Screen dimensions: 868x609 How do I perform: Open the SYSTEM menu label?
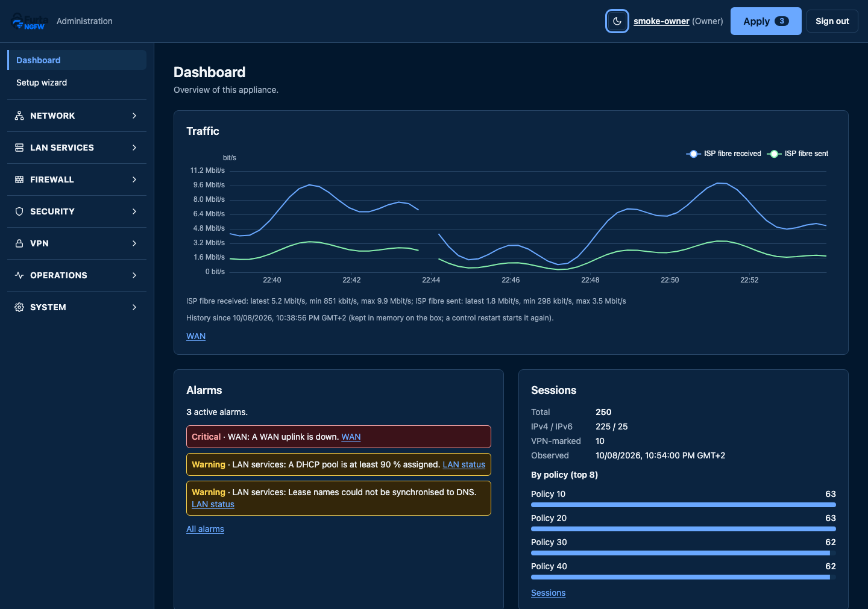point(48,307)
